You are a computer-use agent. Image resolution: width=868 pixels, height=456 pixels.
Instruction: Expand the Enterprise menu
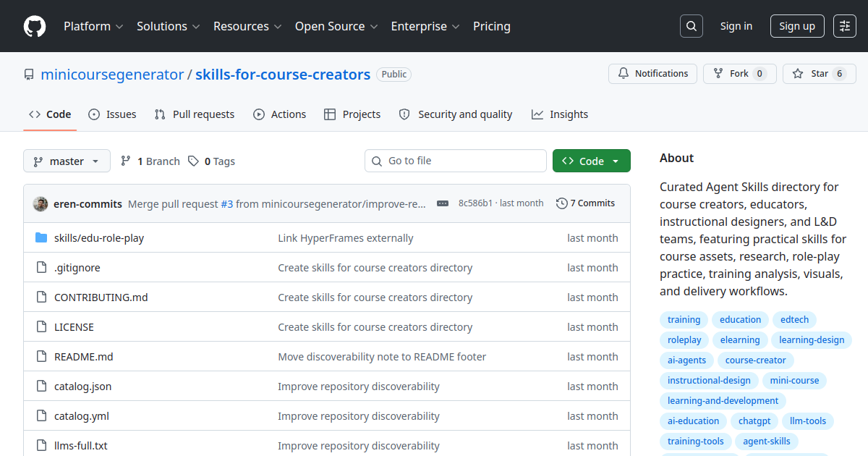(425, 26)
